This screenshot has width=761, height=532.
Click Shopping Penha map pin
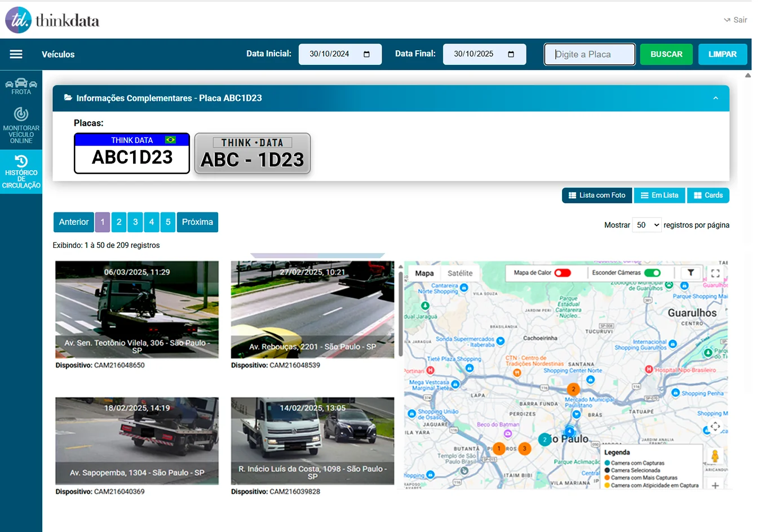675,393
